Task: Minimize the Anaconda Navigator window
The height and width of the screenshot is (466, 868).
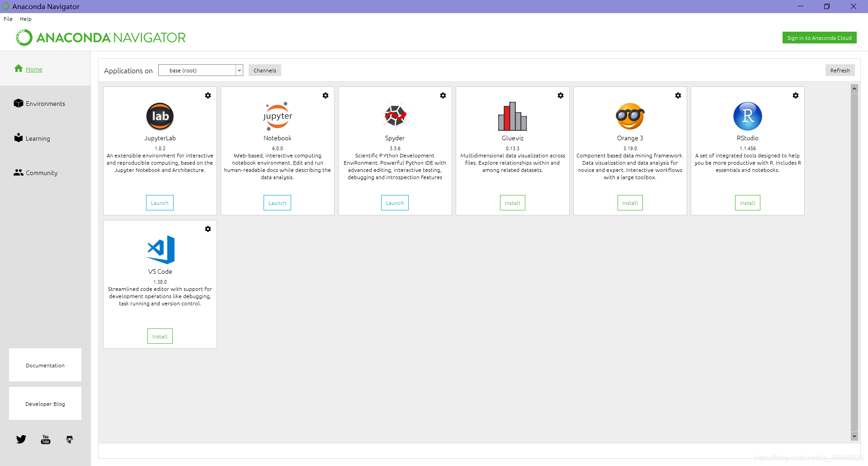Action: 801,6
